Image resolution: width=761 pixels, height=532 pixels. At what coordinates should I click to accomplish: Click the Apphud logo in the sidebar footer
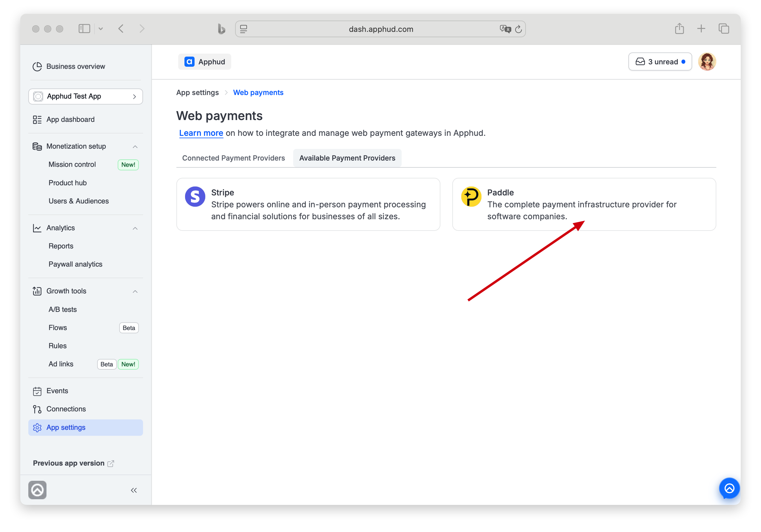(38, 490)
